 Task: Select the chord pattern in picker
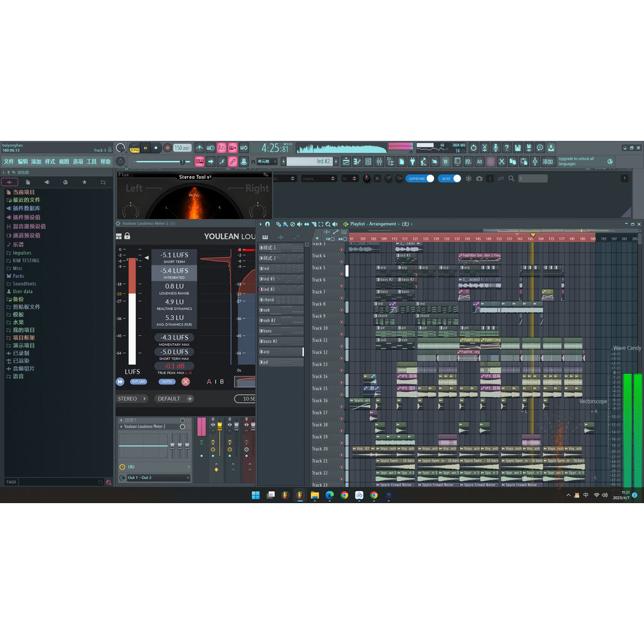(x=281, y=300)
